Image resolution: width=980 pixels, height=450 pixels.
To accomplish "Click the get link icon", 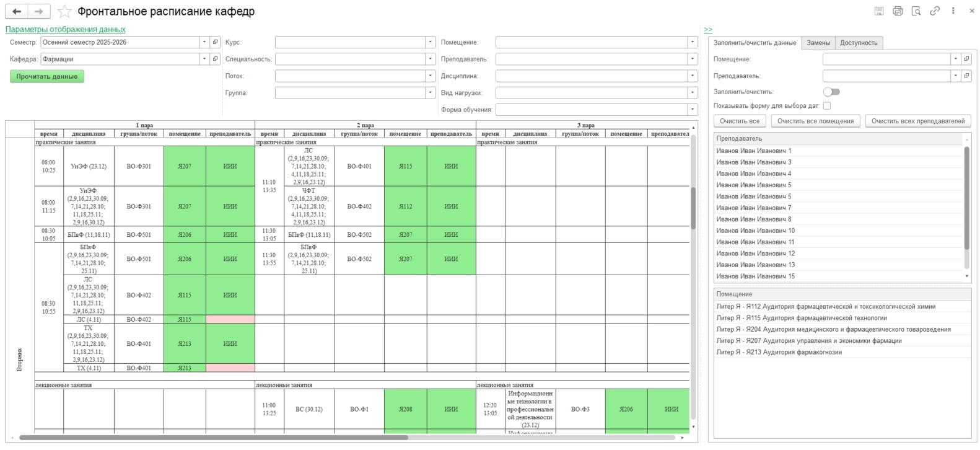I will click(935, 11).
